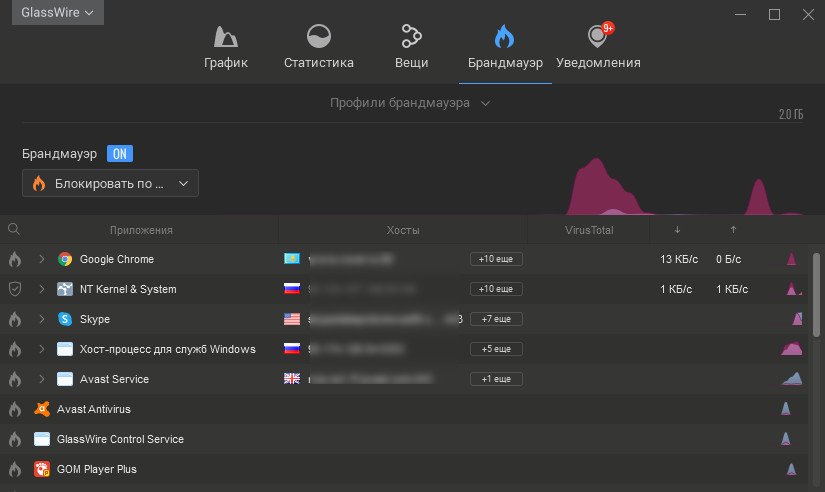Sort by Приложения column header
The image size is (825, 492).
pyautogui.click(x=141, y=230)
